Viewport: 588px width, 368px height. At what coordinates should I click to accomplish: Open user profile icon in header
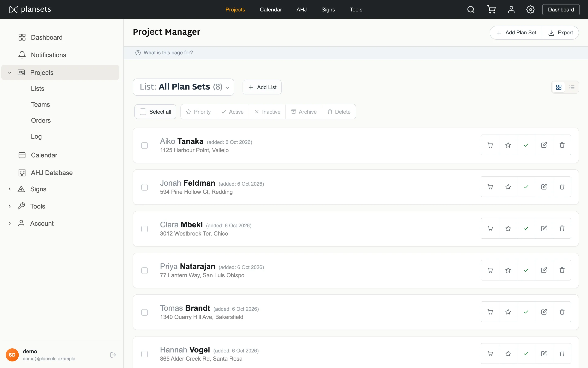point(511,9)
